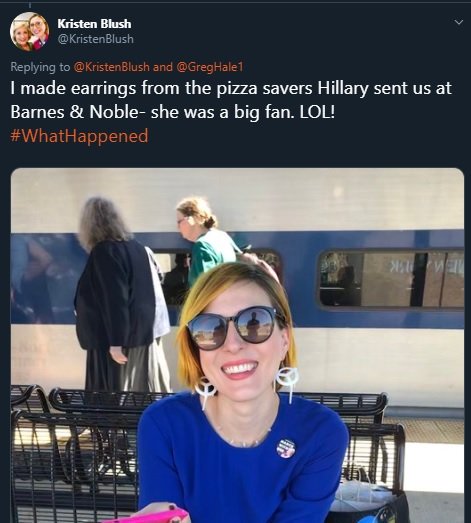471x523 pixels.
Task: Click the campaign pin on blue shirt
Action: coord(286,448)
